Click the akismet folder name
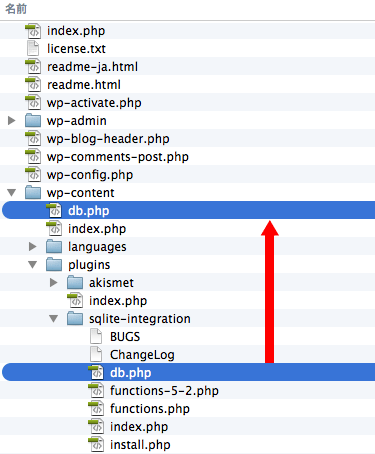375x454 pixels. 111,283
